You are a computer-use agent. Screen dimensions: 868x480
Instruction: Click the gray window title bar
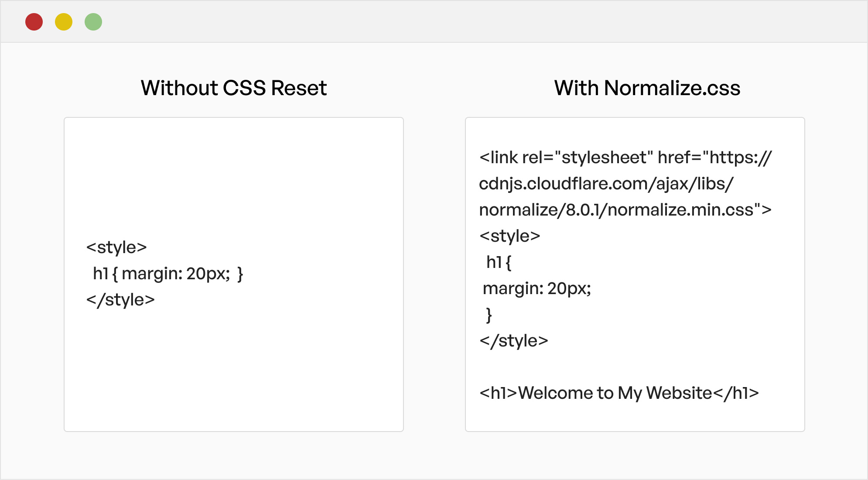(436, 22)
